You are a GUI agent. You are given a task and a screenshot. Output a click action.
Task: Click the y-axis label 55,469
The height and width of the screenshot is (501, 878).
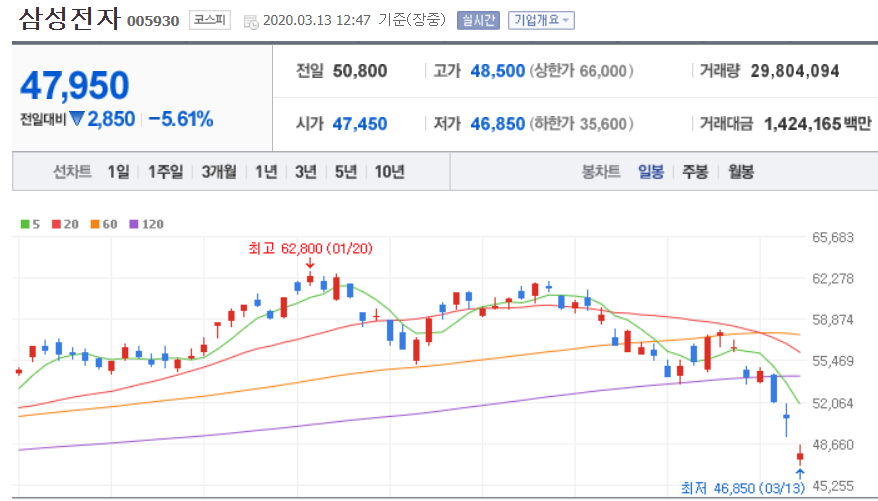point(833,362)
